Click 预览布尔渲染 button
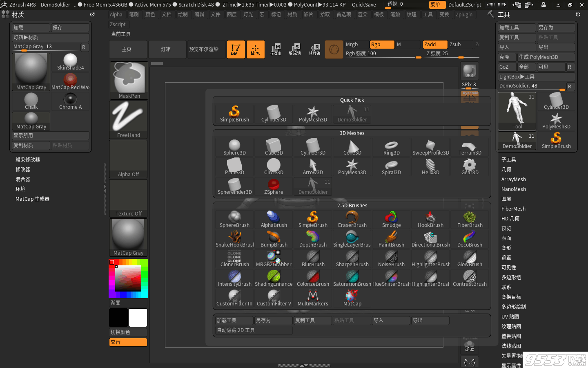The image size is (588, 368). [x=206, y=49]
